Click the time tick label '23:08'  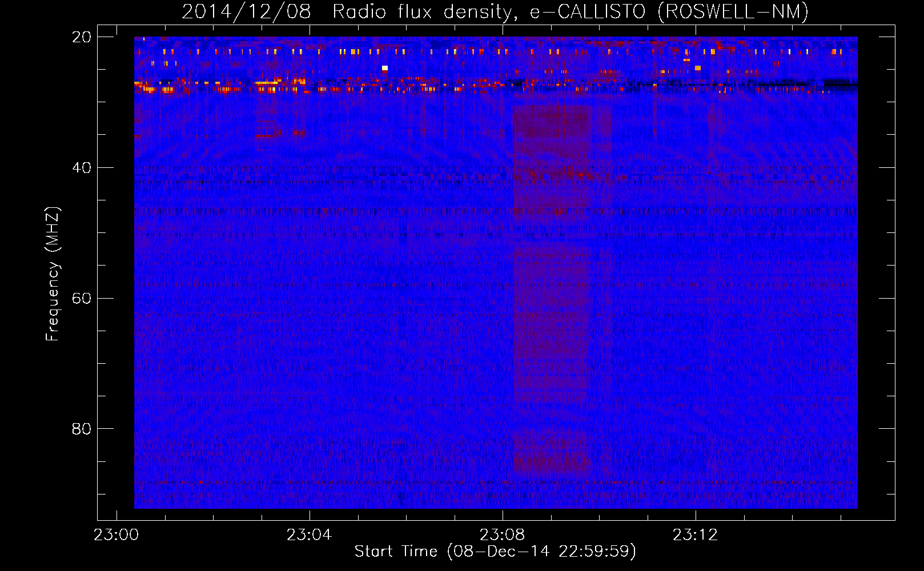(503, 535)
